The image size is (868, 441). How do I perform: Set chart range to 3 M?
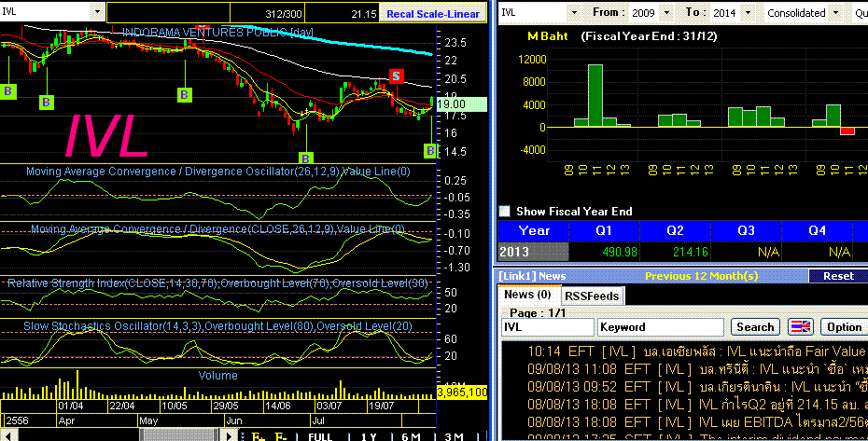tap(454, 436)
